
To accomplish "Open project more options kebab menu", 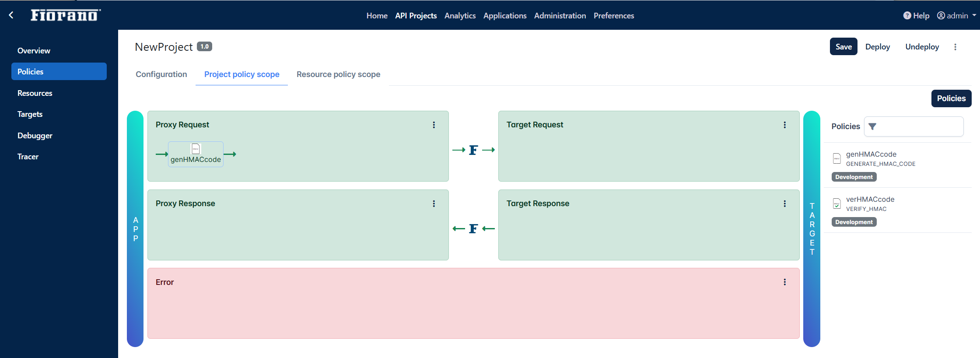I will (955, 47).
